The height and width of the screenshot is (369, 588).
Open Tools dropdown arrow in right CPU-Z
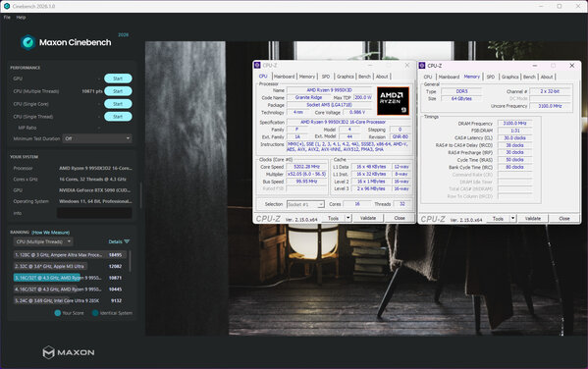(x=513, y=219)
